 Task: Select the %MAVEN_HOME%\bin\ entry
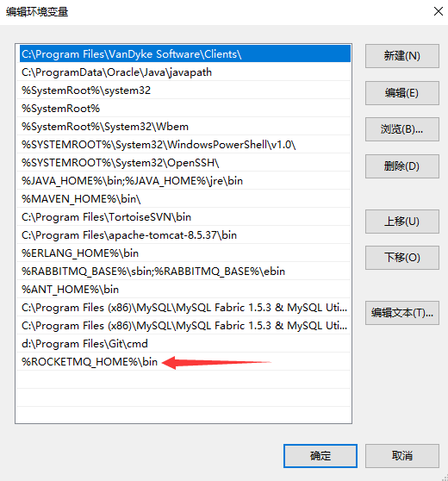pyautogui.click(x=184, y=199)
